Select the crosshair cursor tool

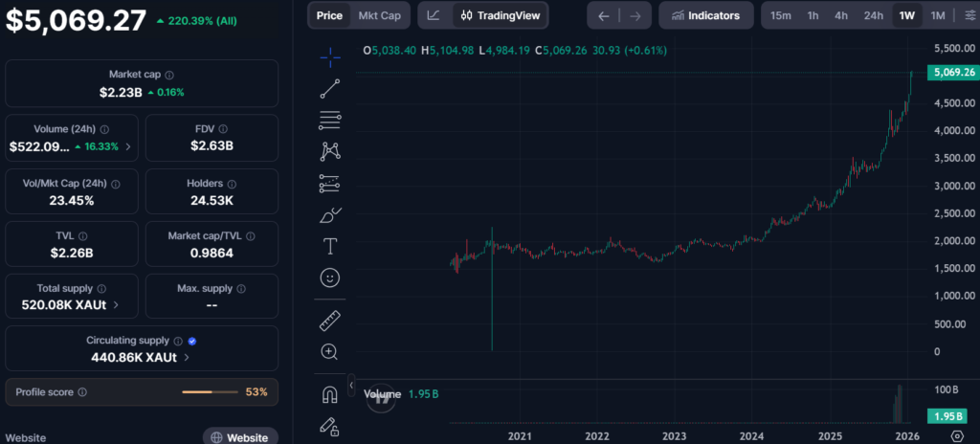(x=330, y=57)
